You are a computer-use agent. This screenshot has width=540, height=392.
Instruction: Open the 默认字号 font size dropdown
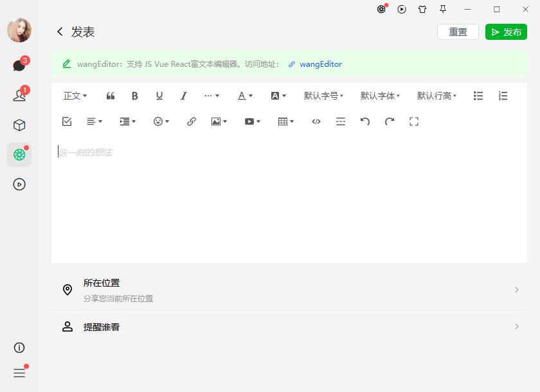click(323, 96)
